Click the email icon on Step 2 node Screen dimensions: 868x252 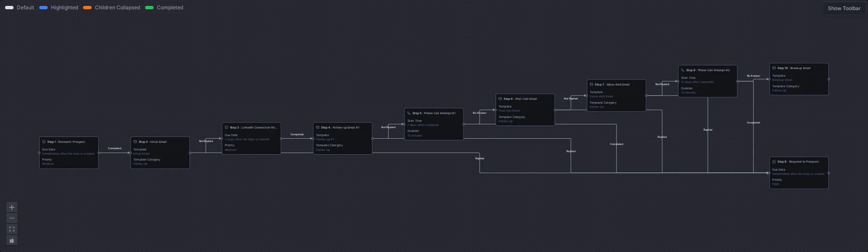pos(135,142)
